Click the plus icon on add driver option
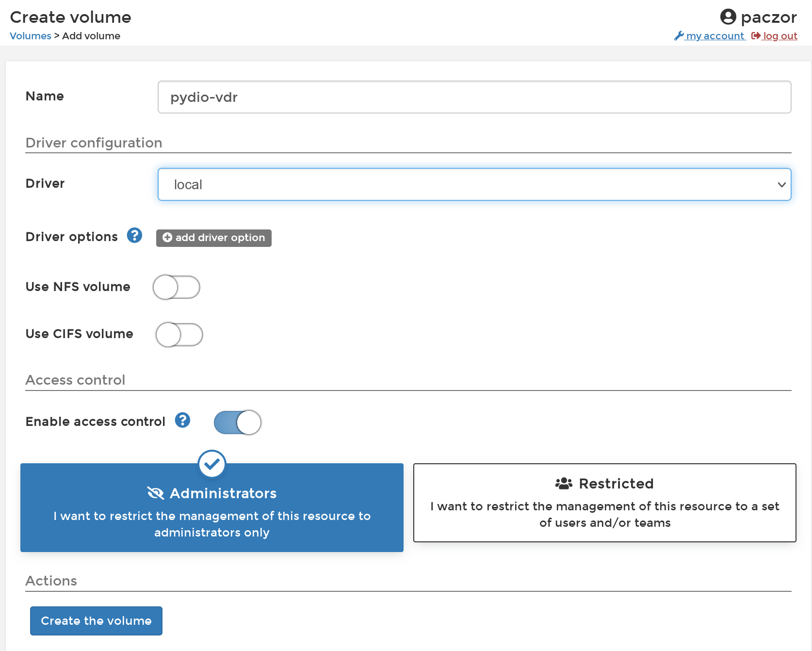This screenshot has width=812, height=651. 167,238
